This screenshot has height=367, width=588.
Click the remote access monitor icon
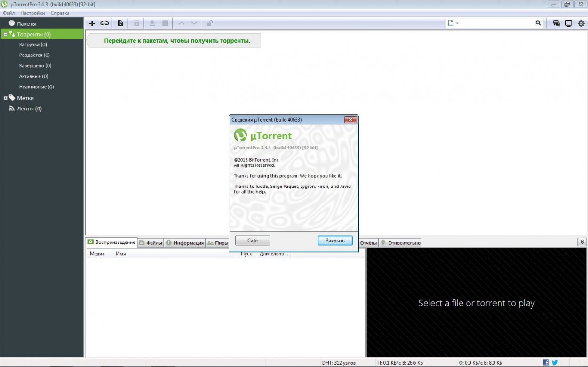click(x=568, y=23)
